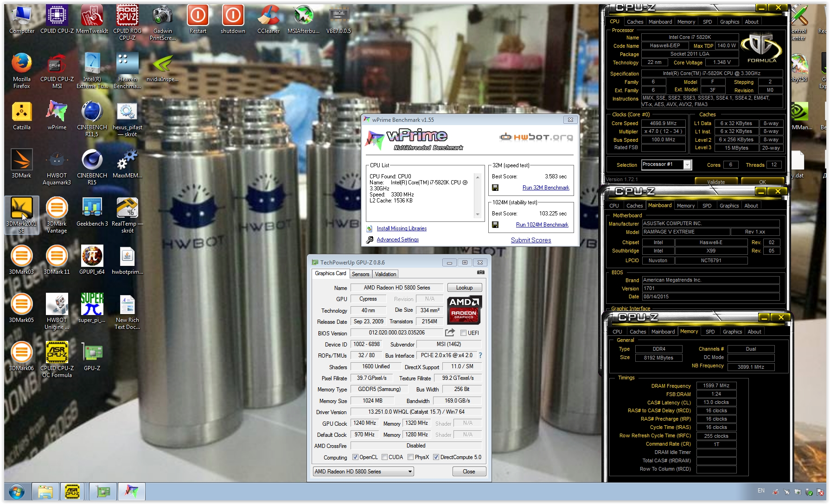Open Processor #1 selection dropdown in CPU-Z
Image resolution: width=830 pixels, height=504 pixels.
(x=666, y=164)
